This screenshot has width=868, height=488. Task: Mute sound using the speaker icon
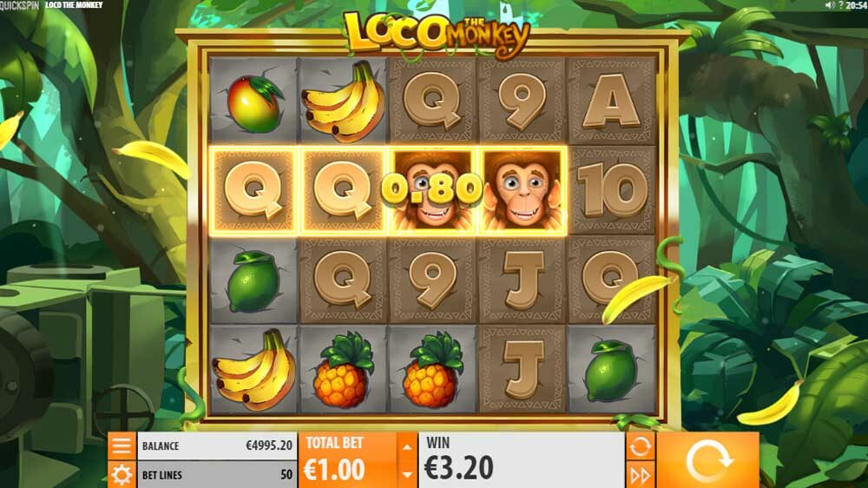tap(829, 5)
